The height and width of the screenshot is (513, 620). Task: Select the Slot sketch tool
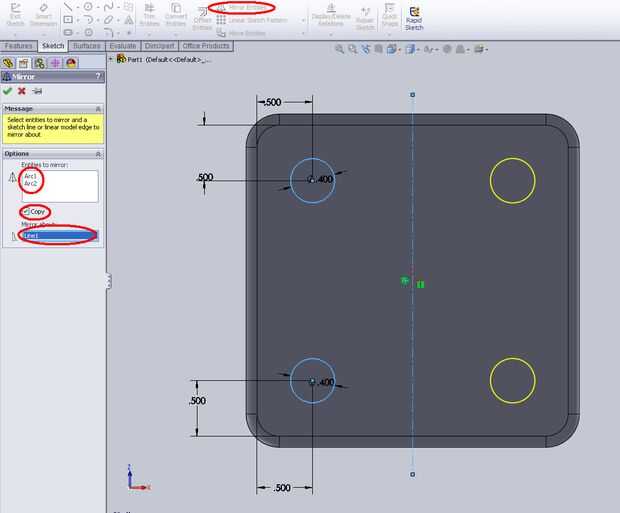click(x=68, y=32)
